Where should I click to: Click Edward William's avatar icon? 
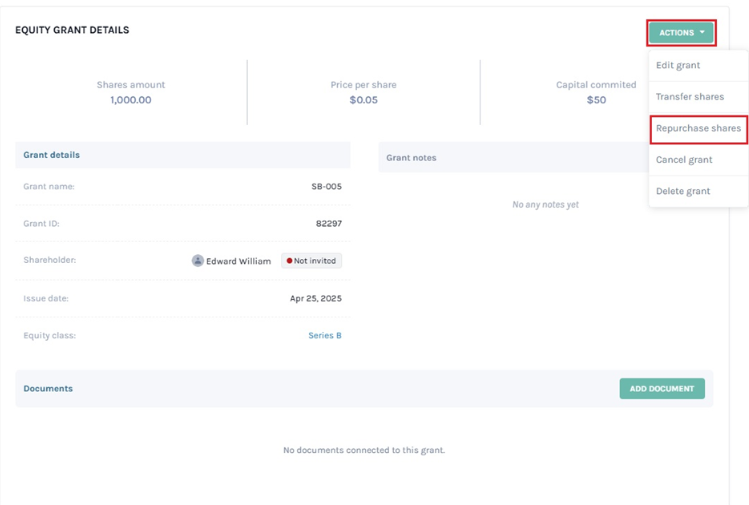[x=198, y=260]
